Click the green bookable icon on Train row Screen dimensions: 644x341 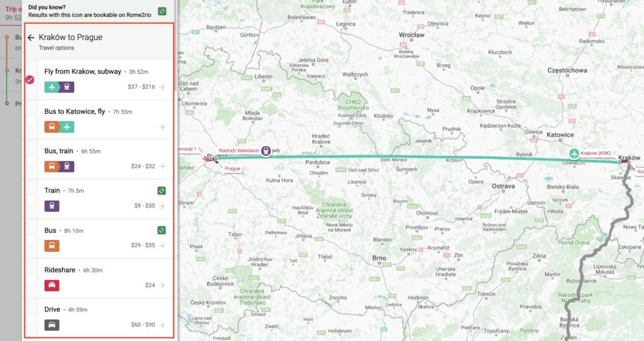tap(162, 190)
